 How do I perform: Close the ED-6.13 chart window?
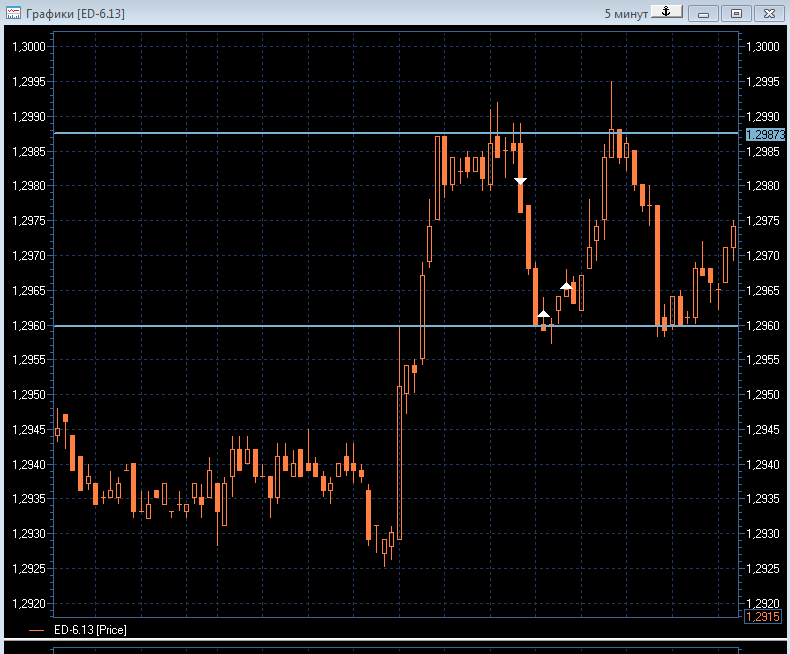[x=769, y=14]
